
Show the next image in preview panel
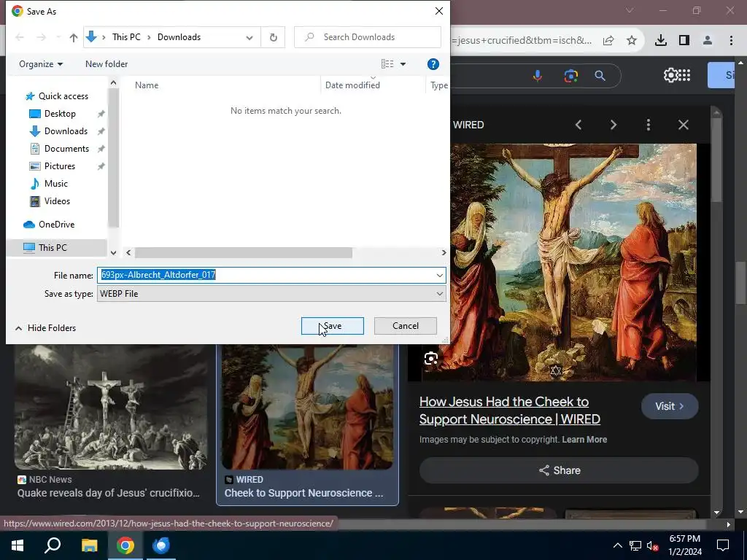[x=614, y=125]
